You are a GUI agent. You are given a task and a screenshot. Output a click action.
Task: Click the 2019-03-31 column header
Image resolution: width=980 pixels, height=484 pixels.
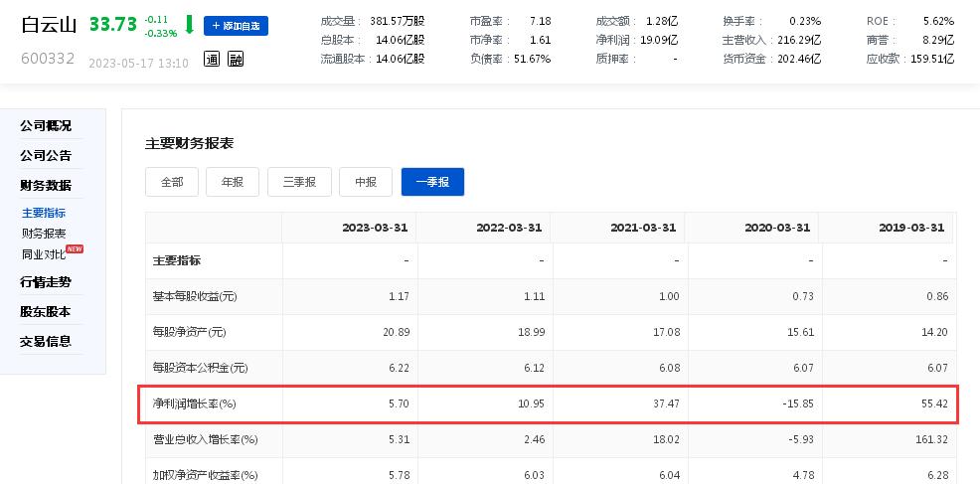click(911, 228)
